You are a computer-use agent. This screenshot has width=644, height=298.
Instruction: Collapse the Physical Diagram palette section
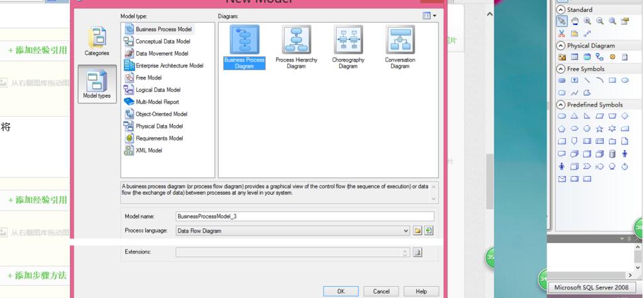click(561, 46)
